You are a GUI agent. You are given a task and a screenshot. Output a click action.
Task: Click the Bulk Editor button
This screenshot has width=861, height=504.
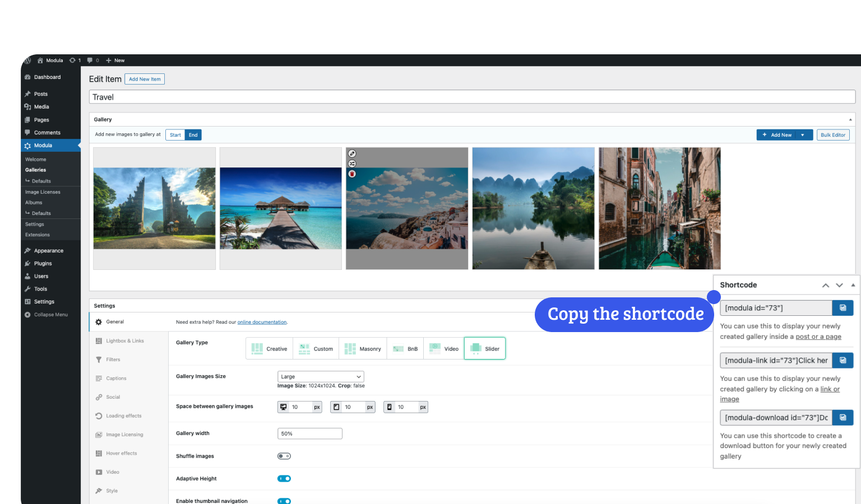point(833,135)
